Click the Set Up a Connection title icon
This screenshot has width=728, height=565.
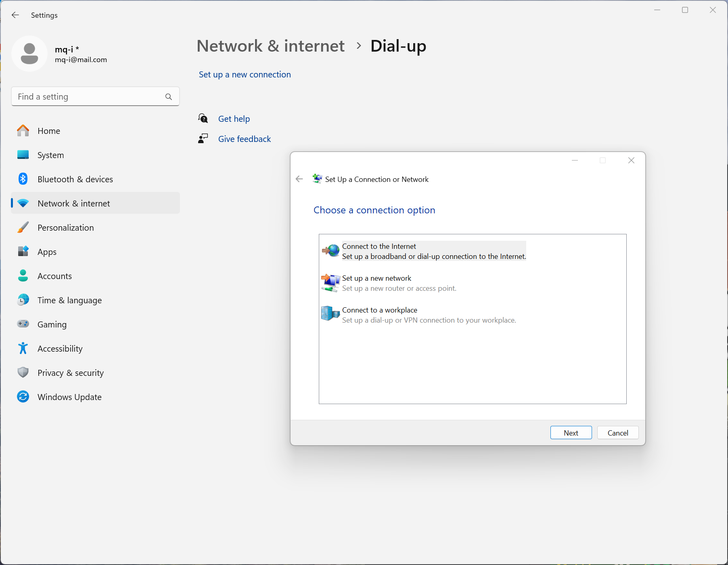pyautogui.click(x=317, y=179)
